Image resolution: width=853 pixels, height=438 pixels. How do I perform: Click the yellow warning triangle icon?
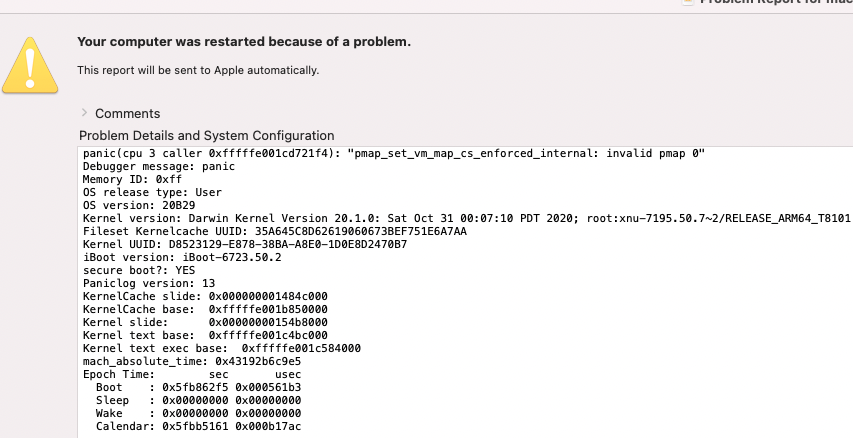coord(29,63)
